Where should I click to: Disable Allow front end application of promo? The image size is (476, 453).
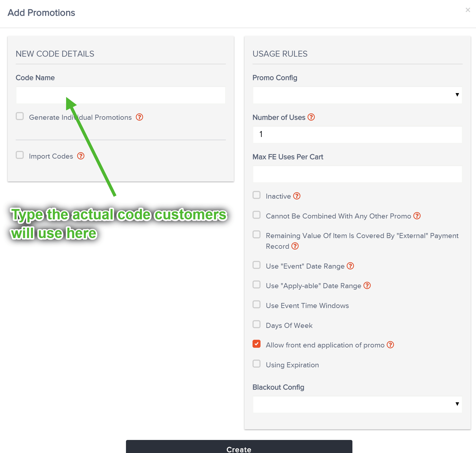pos(256,344)
